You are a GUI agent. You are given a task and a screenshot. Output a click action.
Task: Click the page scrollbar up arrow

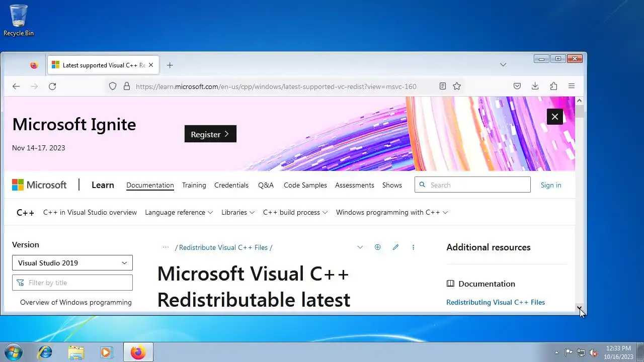[x=579, y=101]
